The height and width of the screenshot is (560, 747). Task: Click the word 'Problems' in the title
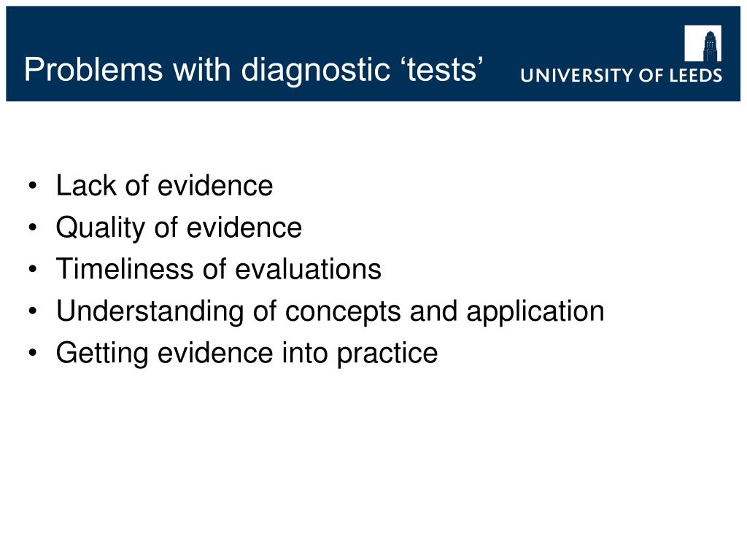coord(94,70)
